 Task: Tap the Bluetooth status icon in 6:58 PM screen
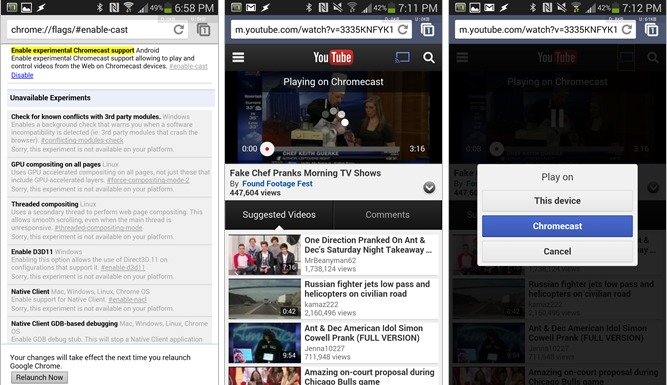tap(100, 8)
